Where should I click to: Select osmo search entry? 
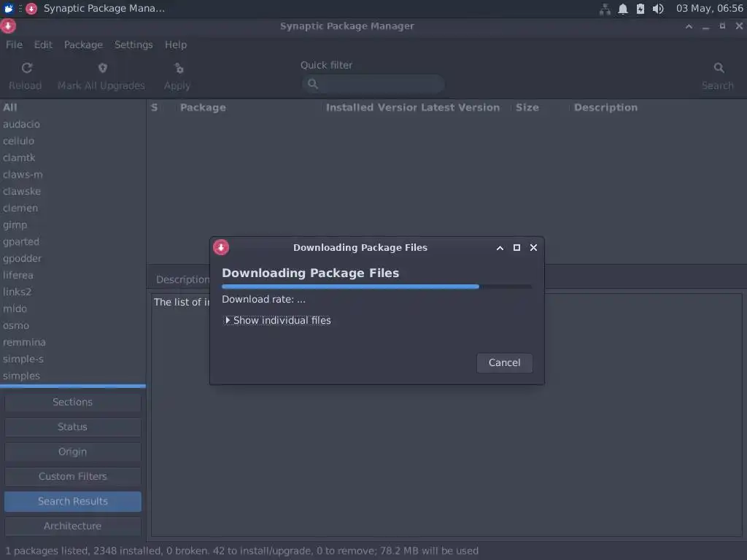(x=16, y=326)
